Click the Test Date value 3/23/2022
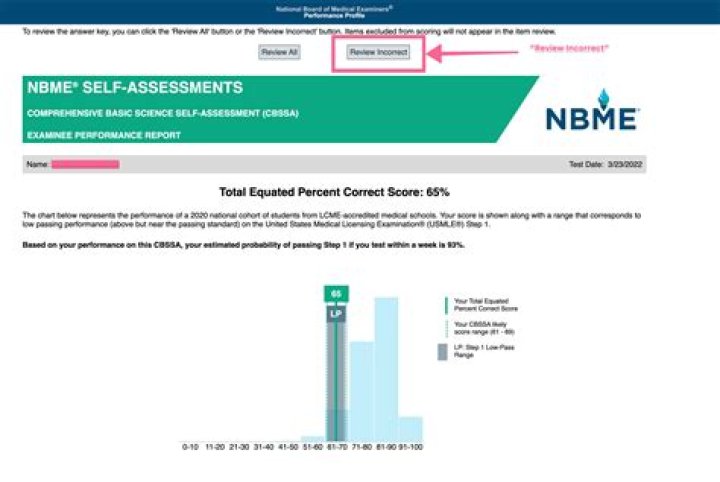Screen dimensions: 720x482 620,163
